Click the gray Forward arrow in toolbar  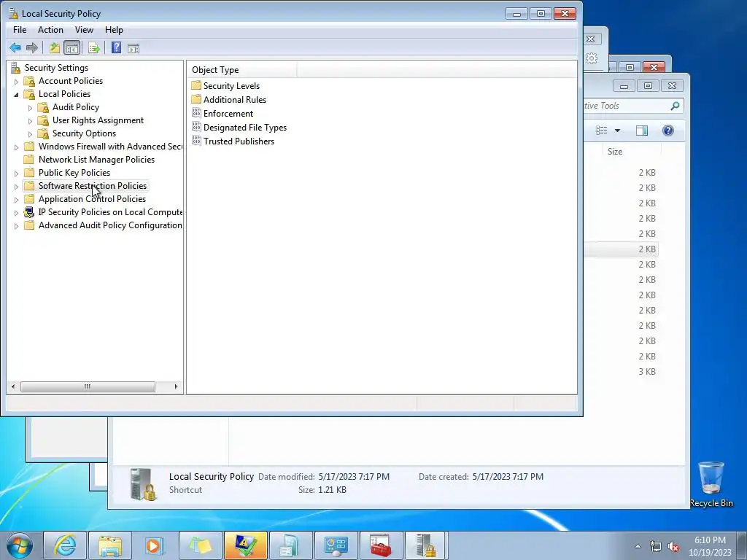coord(32,47)
